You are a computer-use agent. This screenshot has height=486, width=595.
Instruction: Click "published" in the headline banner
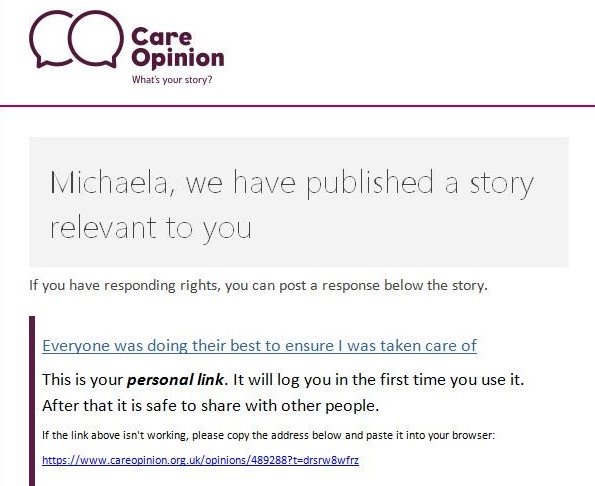(370, 183)
